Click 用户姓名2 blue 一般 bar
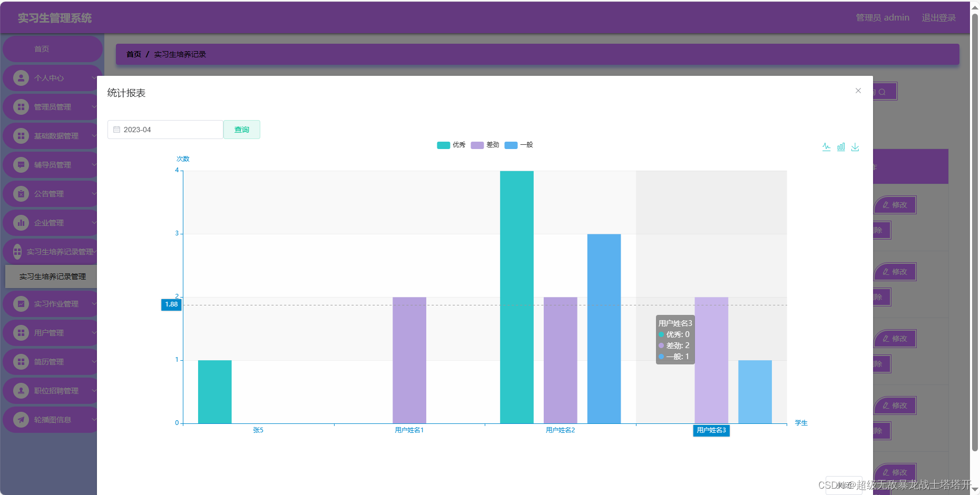 [604, 329]
